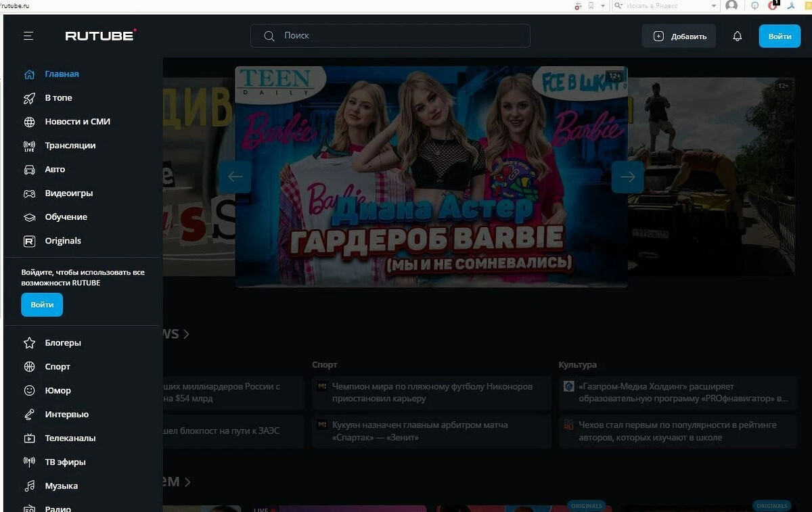Open Блогеры category

point(63,343)
